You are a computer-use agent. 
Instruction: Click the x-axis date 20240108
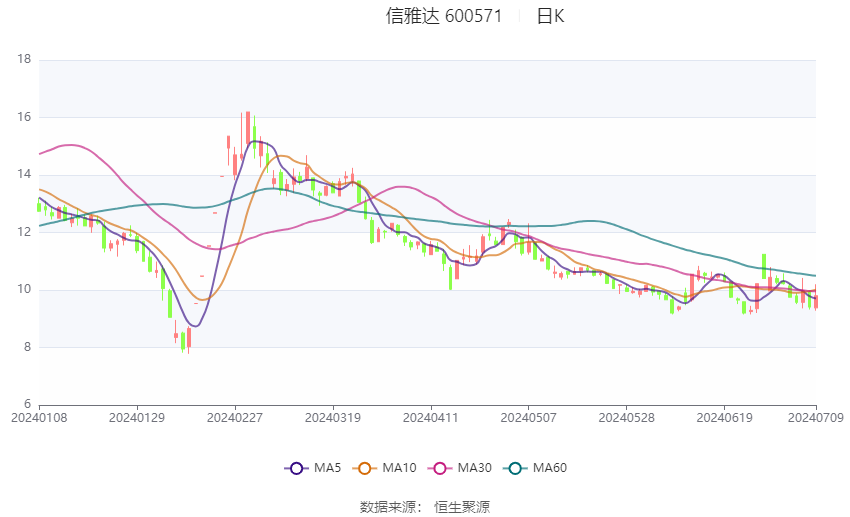[x=39, y=418]
